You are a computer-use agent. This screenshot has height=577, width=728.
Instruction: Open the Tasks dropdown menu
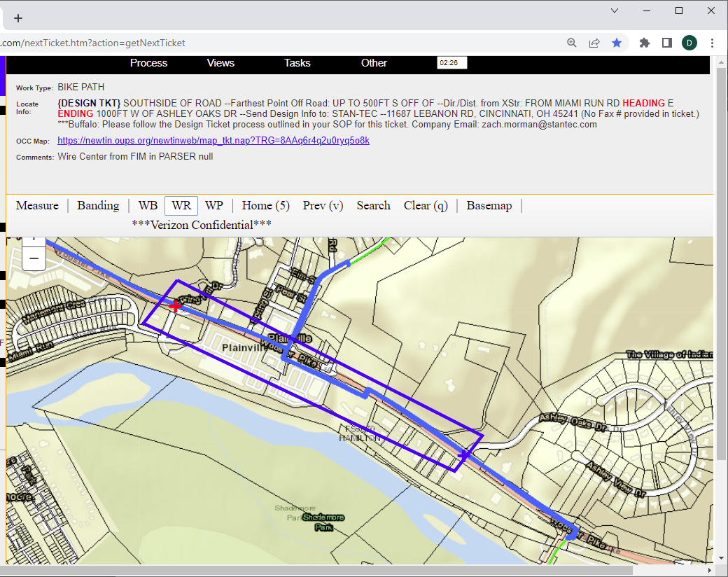point(297,63)
